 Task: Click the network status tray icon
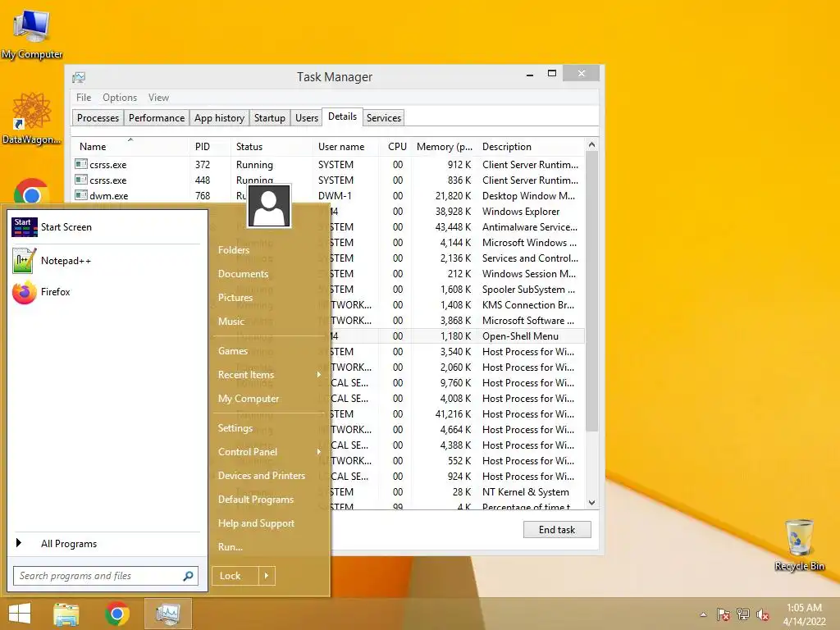coord(743,614)
